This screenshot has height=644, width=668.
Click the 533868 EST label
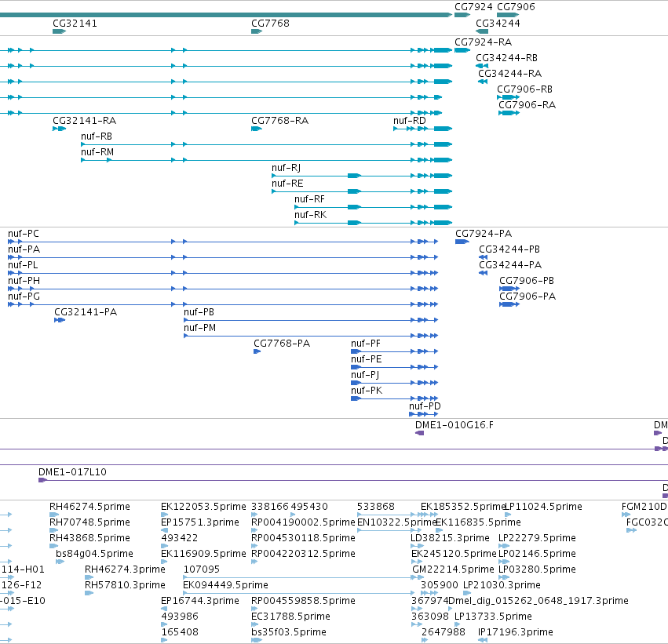click(x=376, y=507)
